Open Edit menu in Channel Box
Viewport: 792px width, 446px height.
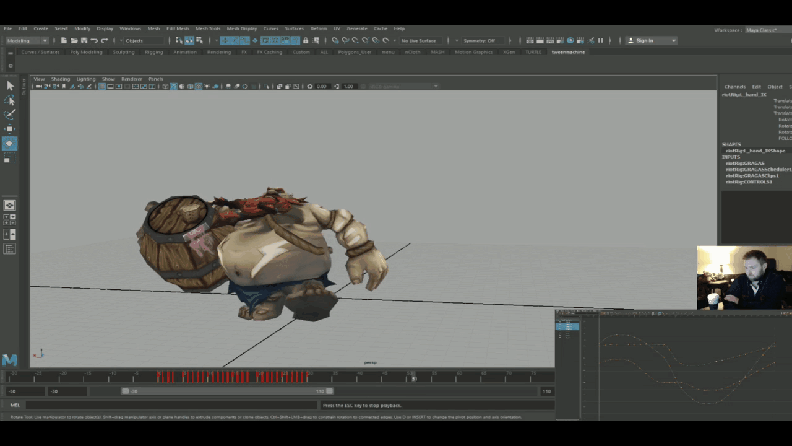point(756,87)
